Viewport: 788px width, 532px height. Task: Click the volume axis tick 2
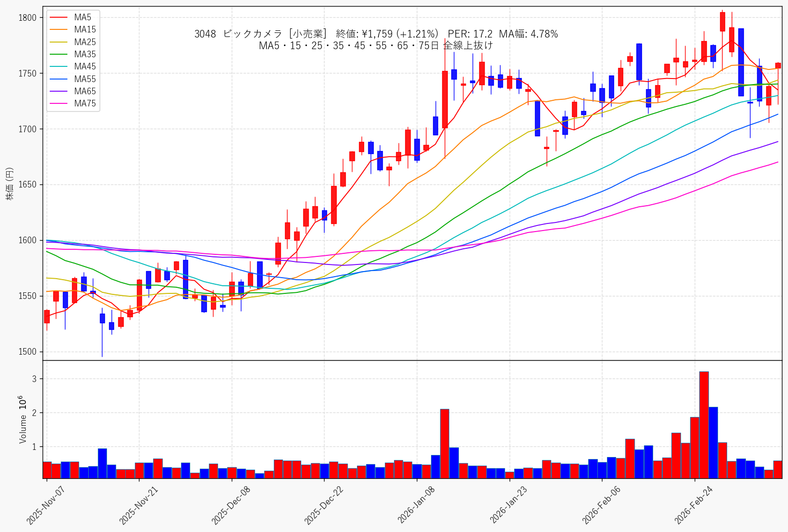[34, 413]
